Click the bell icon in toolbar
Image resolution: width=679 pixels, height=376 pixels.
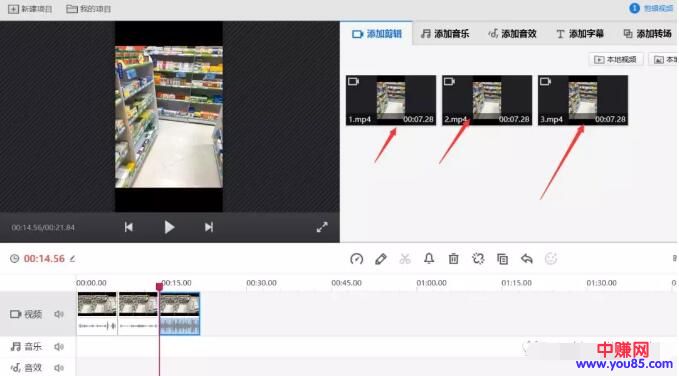[x=429, y=259]
